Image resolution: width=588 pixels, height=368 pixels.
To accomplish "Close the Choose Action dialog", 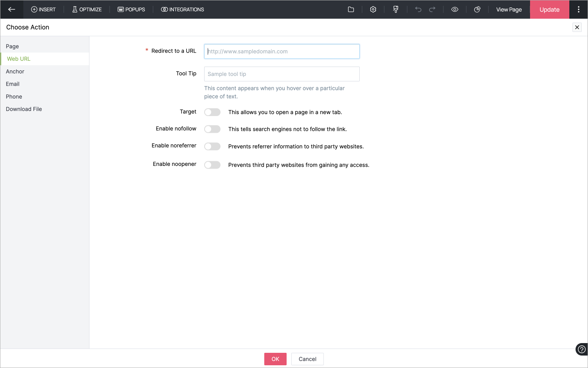I will [x=577, y=27].
